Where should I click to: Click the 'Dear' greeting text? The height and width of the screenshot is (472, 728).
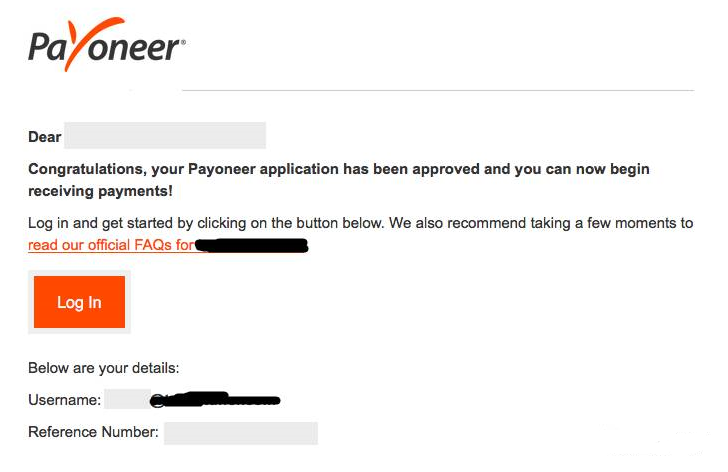coord(45,137)
